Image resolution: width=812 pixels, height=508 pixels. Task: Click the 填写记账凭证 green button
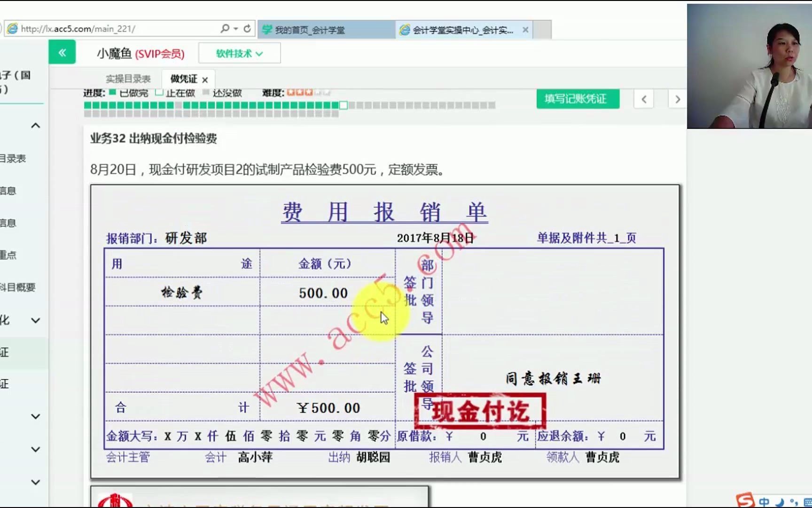tap(578, 99)
